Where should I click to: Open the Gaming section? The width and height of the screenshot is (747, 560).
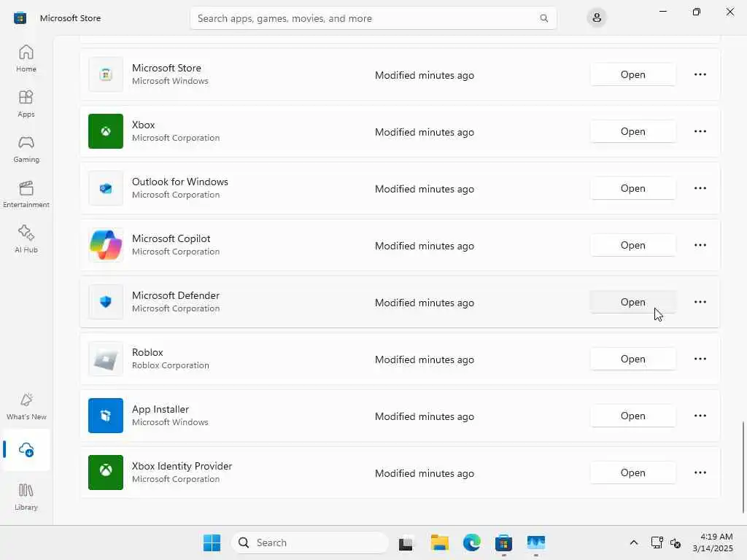point(26,149)
